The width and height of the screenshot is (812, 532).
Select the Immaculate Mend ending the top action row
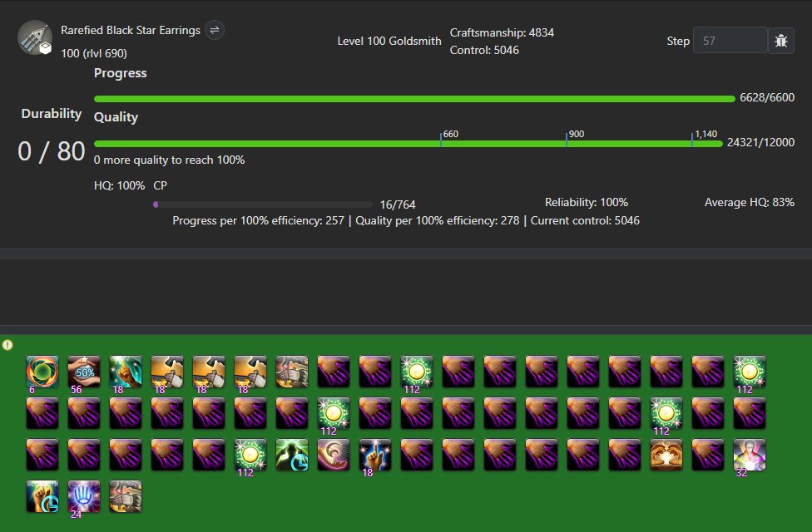point(750,372)
